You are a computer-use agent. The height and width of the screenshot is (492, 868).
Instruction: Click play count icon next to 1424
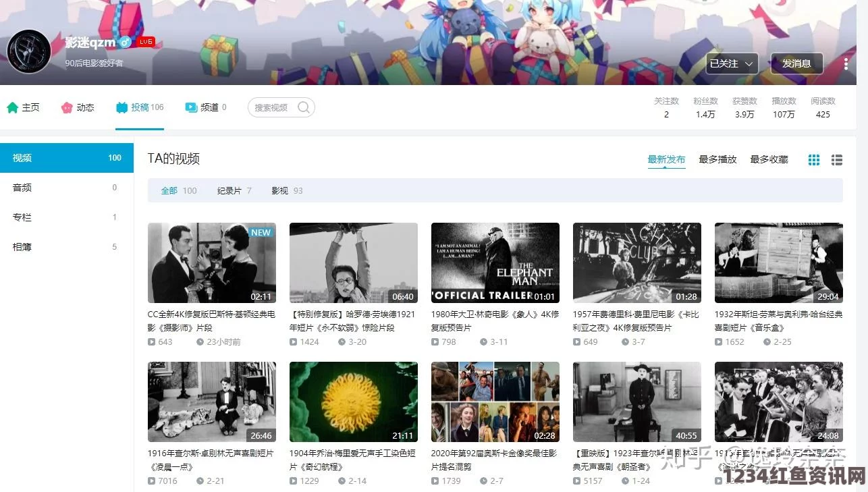pyautogui.click(x=293, y=342)
